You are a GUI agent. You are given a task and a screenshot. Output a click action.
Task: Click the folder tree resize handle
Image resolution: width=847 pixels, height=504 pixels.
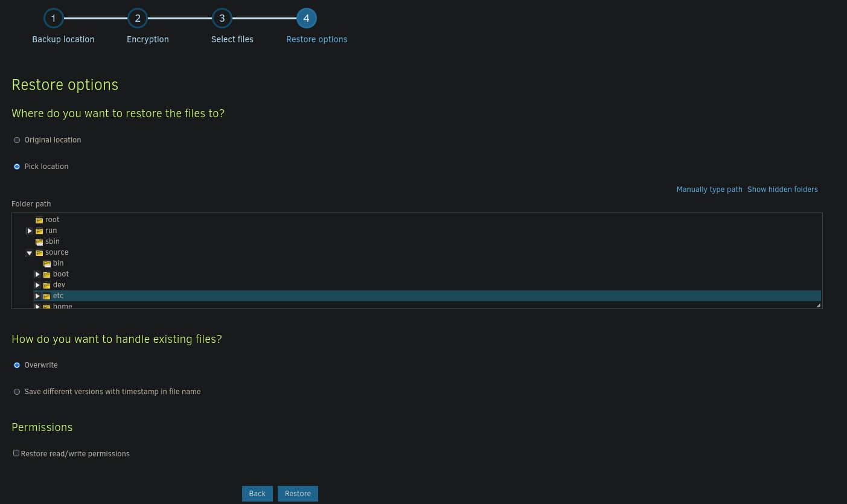point(818,305)
